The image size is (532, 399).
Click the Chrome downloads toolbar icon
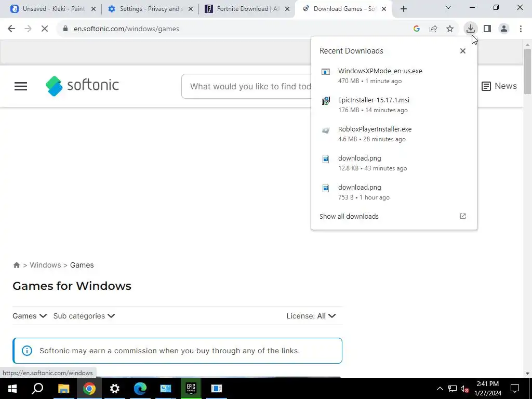click(x=471, y=29)
